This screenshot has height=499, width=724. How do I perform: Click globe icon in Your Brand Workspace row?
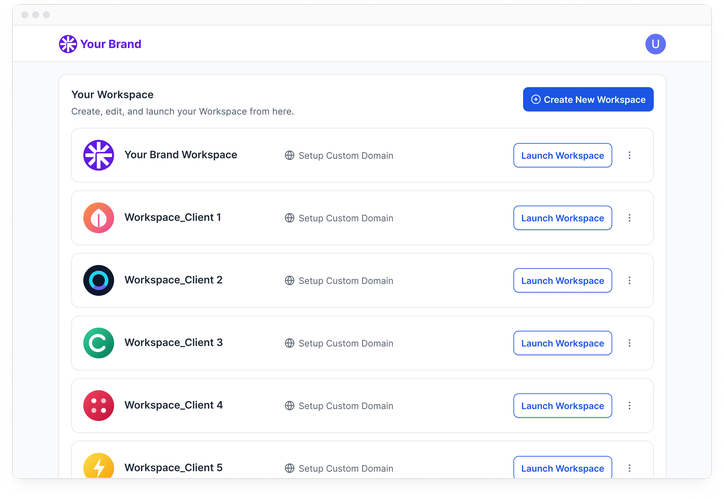[290, 156]
